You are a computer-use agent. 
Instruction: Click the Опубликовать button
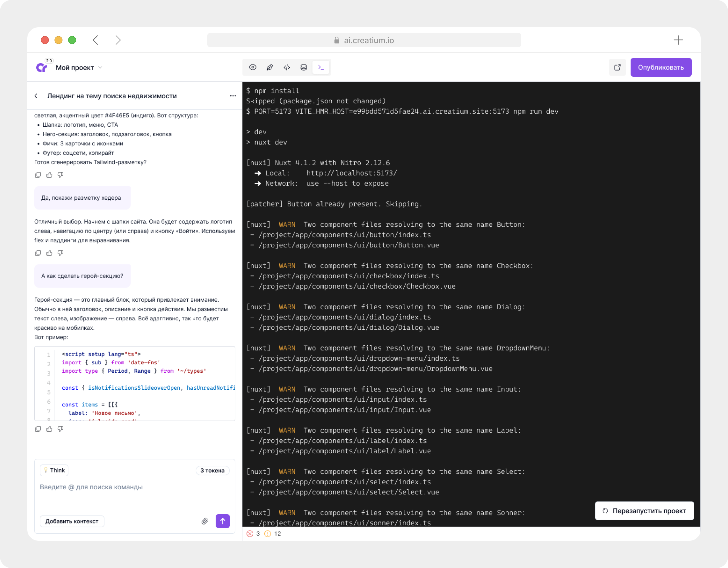[661, 67]
